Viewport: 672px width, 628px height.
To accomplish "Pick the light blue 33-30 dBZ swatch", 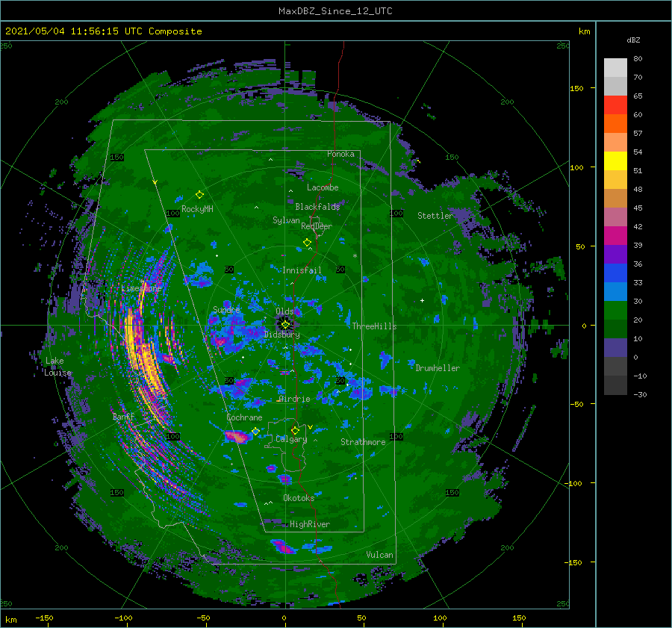I will (615, 291).
